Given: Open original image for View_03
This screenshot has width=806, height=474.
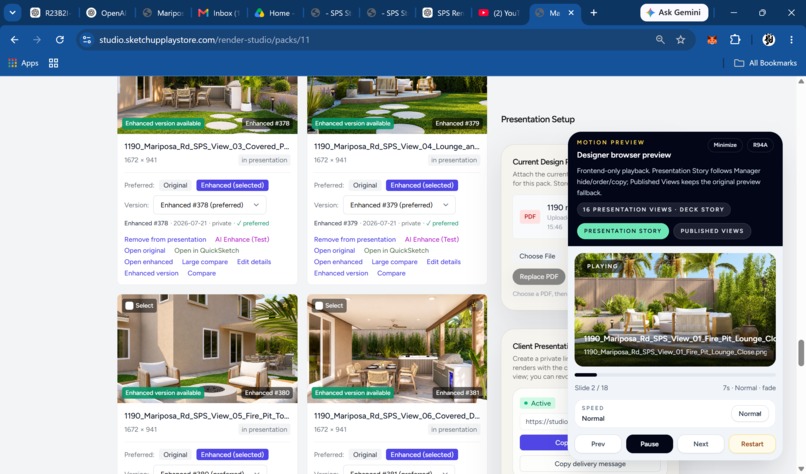Looking at the screenshot, I should 144,250.
